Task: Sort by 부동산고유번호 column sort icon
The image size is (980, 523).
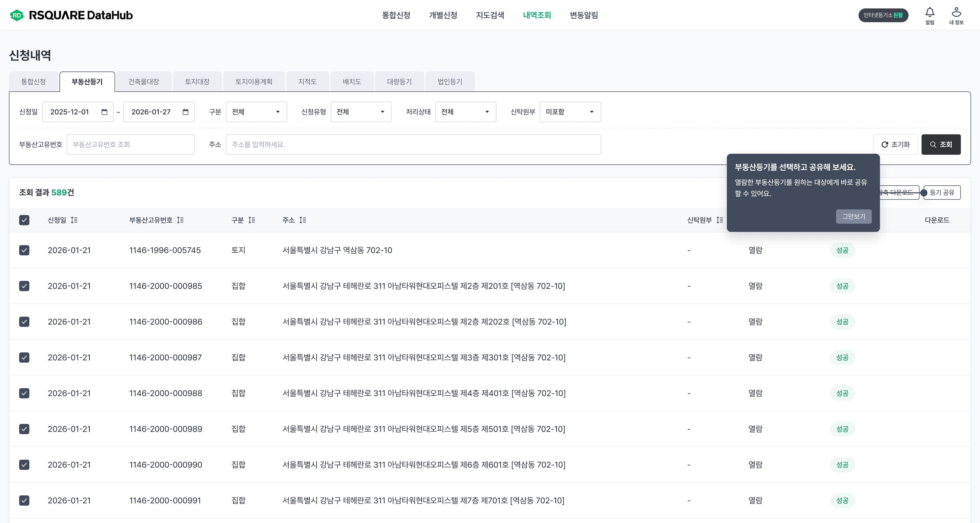Action: pos(180,220)
